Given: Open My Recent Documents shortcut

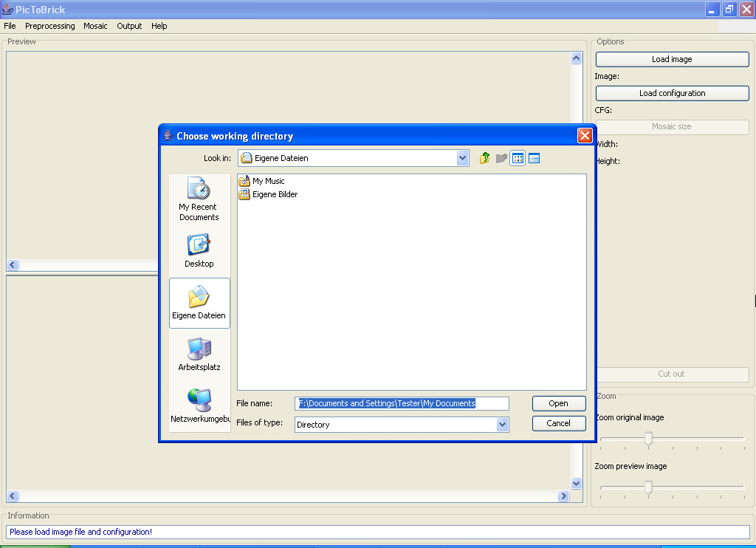Looking at the screenshot, I should tap(199, 199).
